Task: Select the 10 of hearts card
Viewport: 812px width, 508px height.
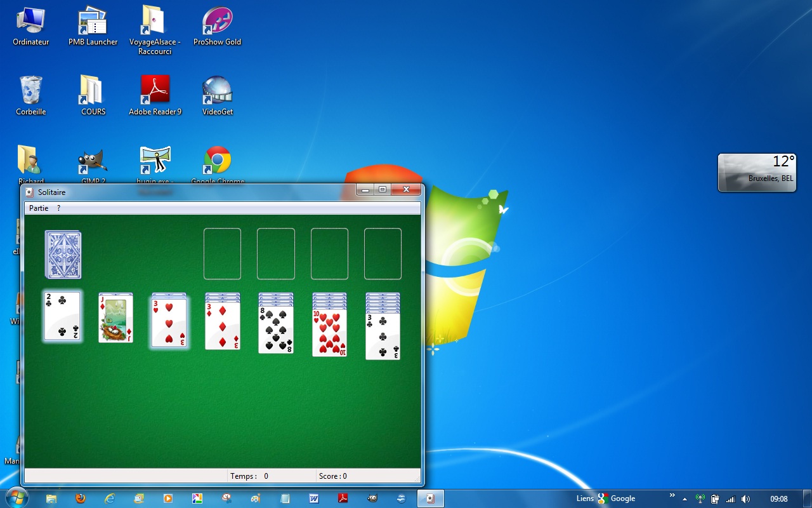Action: [329, 333]
